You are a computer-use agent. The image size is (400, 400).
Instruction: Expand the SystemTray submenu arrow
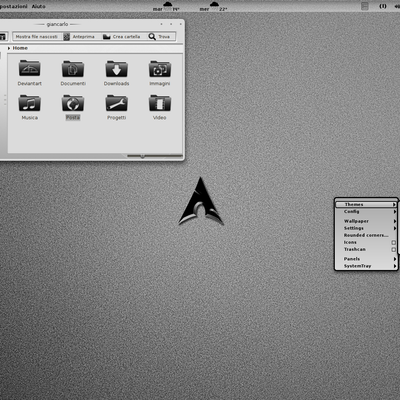pyautogui.click(x=394, y=266)
